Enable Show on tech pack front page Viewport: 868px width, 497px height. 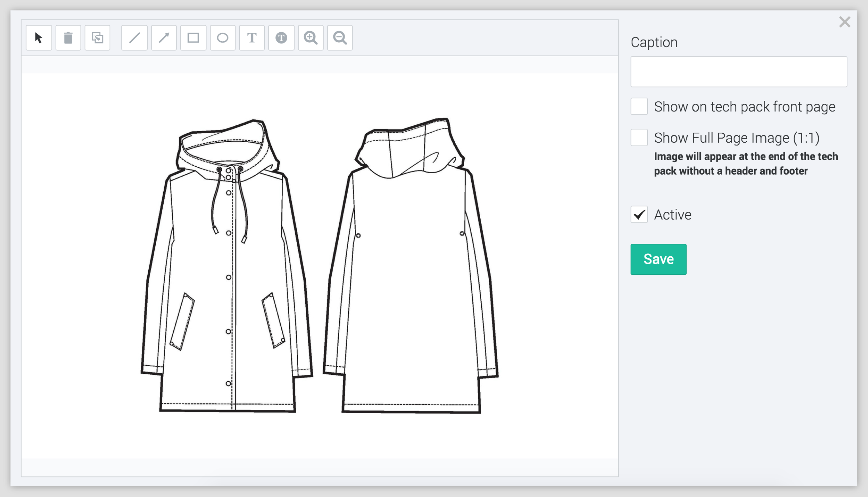(639, 106)
